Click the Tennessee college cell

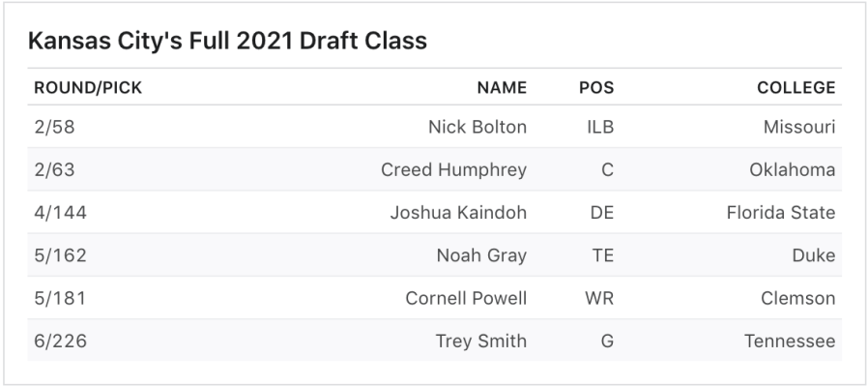point(789,341)
